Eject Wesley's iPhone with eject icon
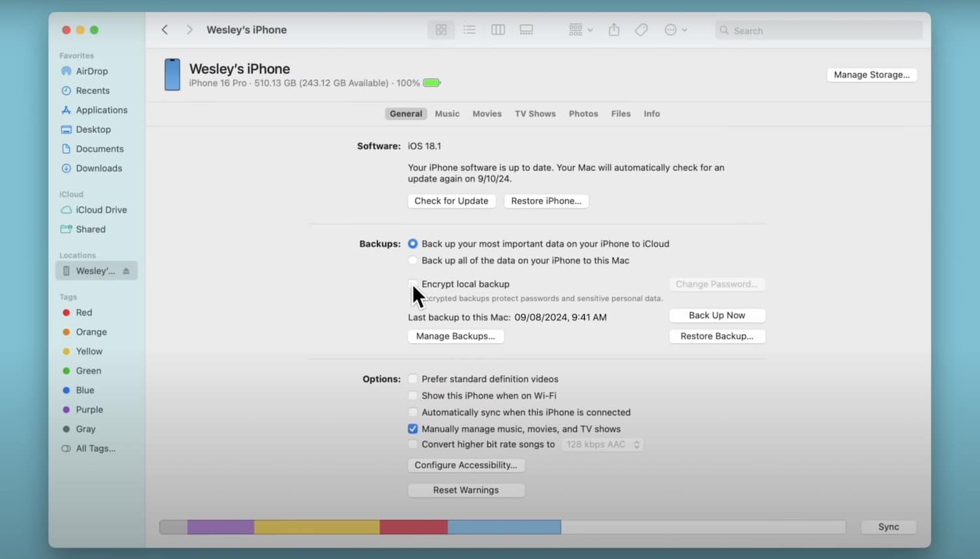 [x=126, y=271]
